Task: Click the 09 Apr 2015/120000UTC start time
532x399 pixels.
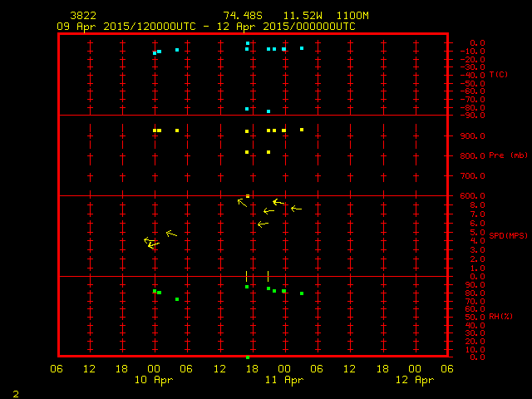Action: [126, 27]
